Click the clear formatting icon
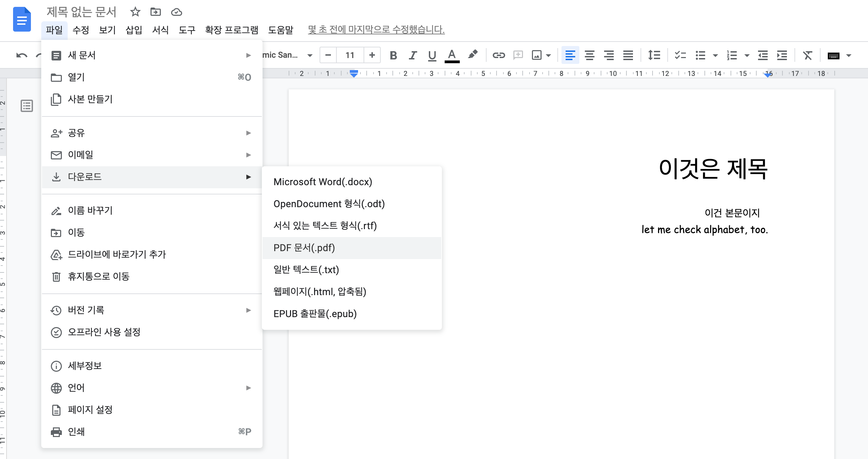Screen dimensions: 868x459 click(807, 55)
